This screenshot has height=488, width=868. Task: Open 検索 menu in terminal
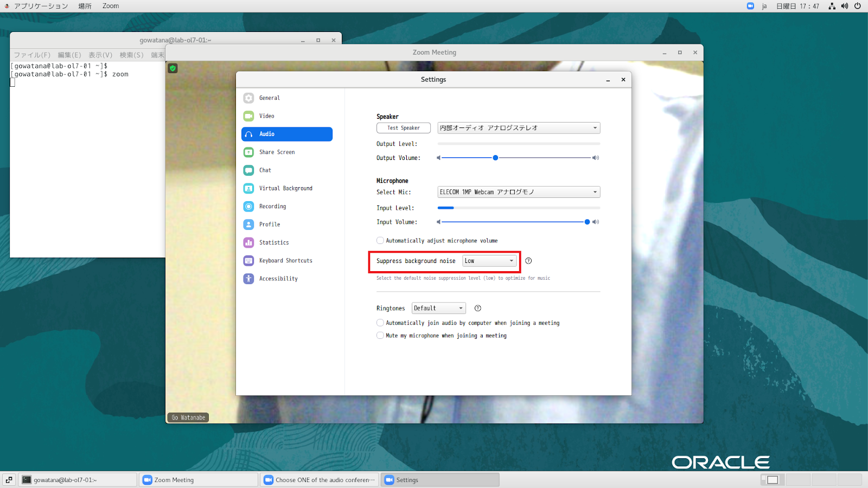coord(132,55)
